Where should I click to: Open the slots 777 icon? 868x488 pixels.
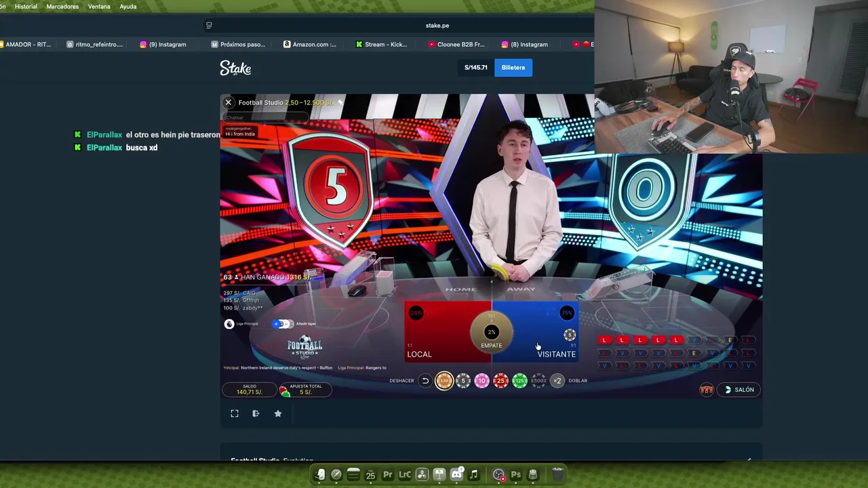(707, 390)
